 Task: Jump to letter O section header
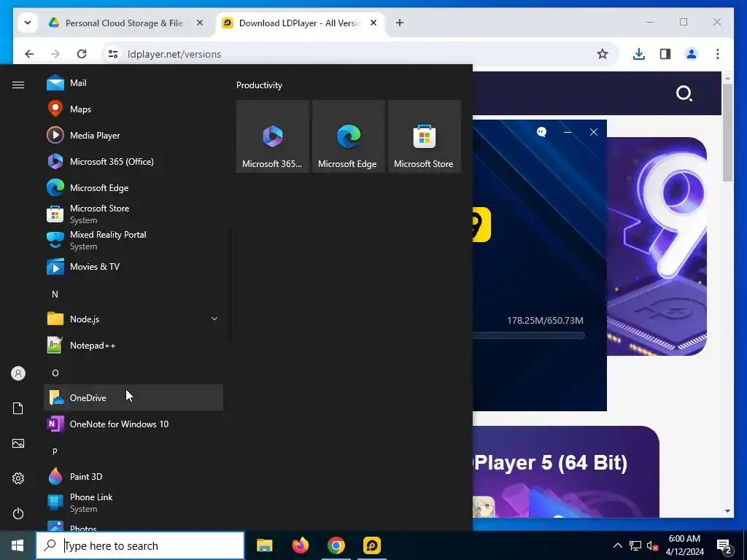click(55, 373)
